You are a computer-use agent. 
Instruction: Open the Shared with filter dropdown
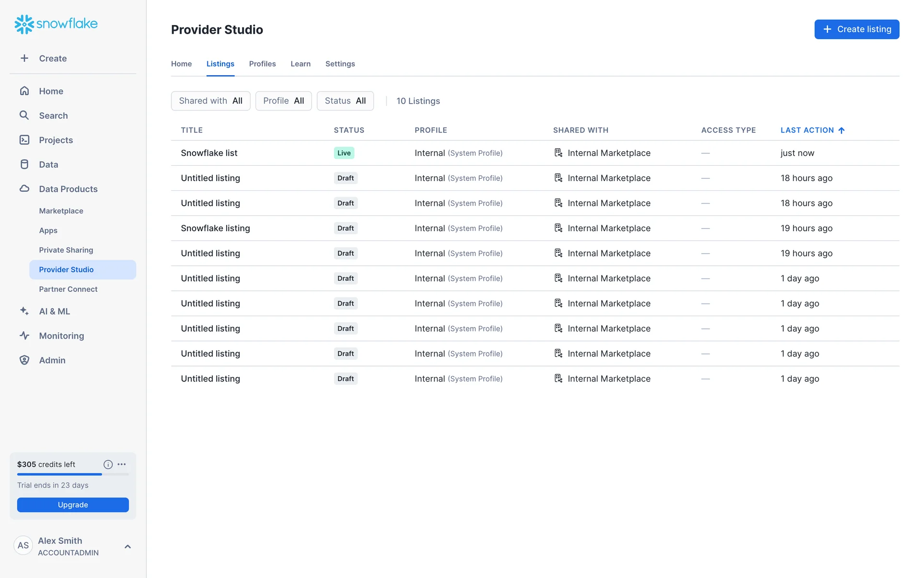click(x=210, y=101)
